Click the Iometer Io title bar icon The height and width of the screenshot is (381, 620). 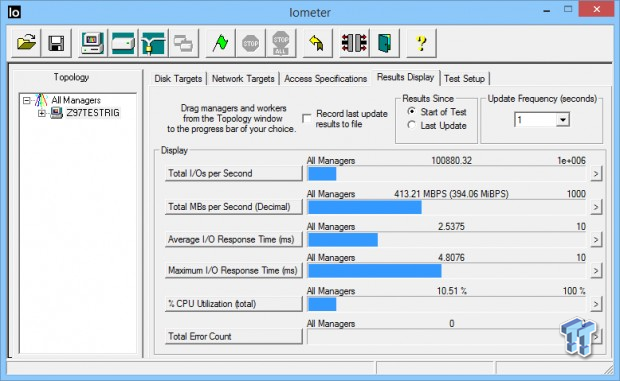click(14, 12)
